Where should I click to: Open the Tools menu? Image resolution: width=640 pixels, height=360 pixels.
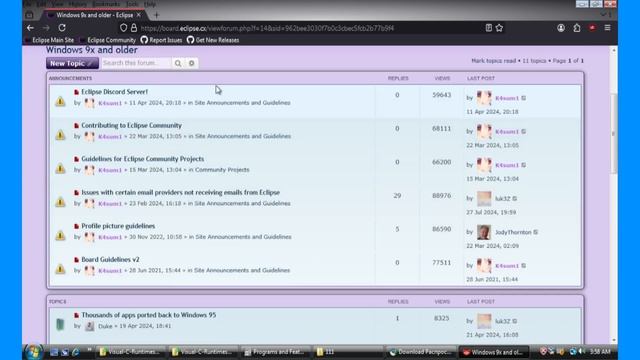pyautogui.click(x=132, y=4)
